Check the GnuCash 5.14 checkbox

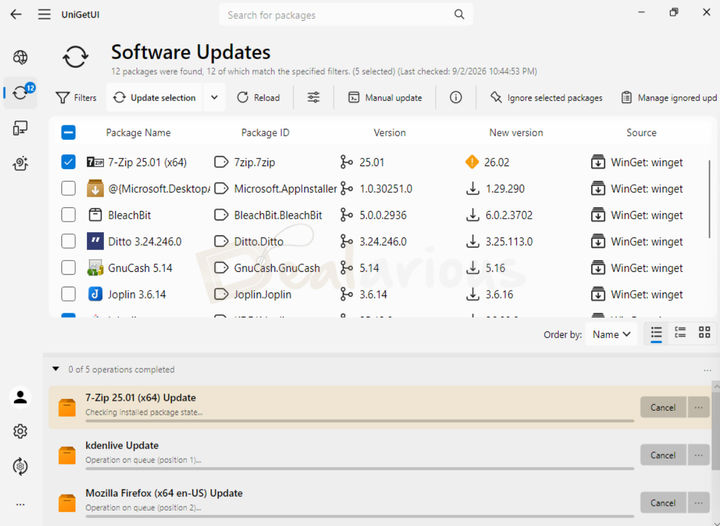point(68,268)
